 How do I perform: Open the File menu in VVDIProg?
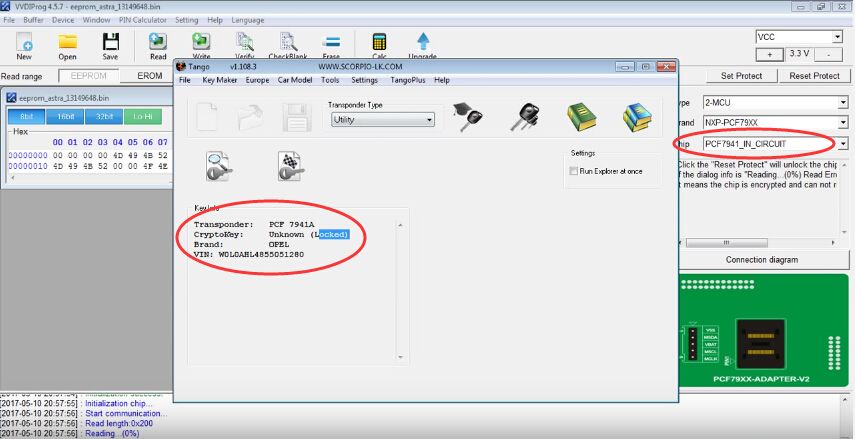[x=9, y=20]
